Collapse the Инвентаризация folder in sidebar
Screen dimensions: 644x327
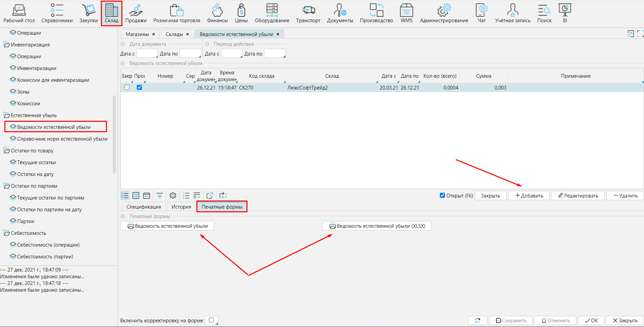pyautogui.click(x=6, y=45)
